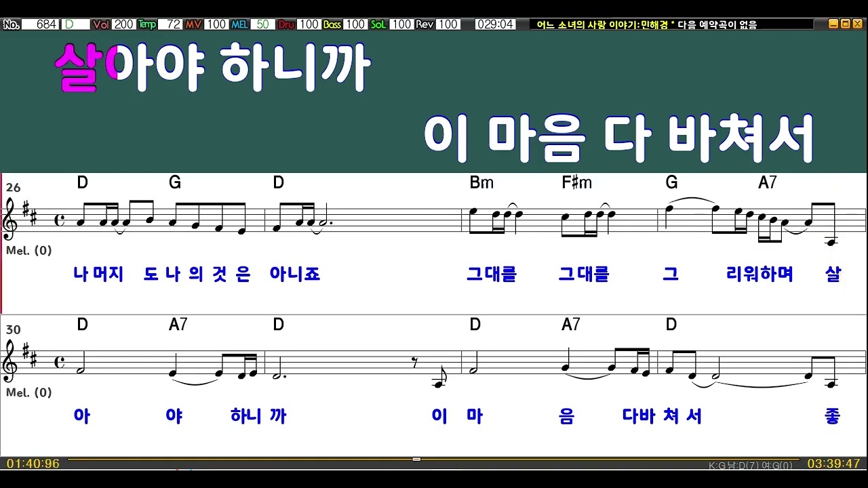Change the melody volume value 50
The height and width of the screenshot is (488, 868).
262,24
